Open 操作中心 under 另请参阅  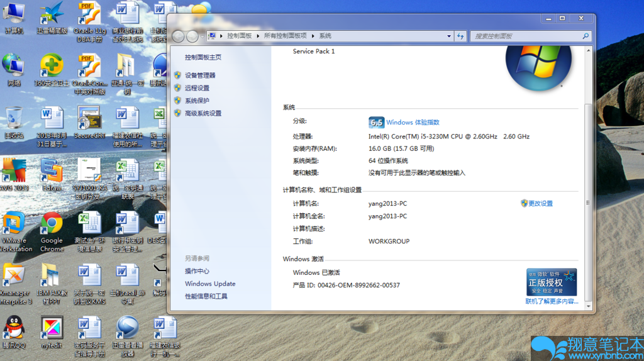pos(197,271)
